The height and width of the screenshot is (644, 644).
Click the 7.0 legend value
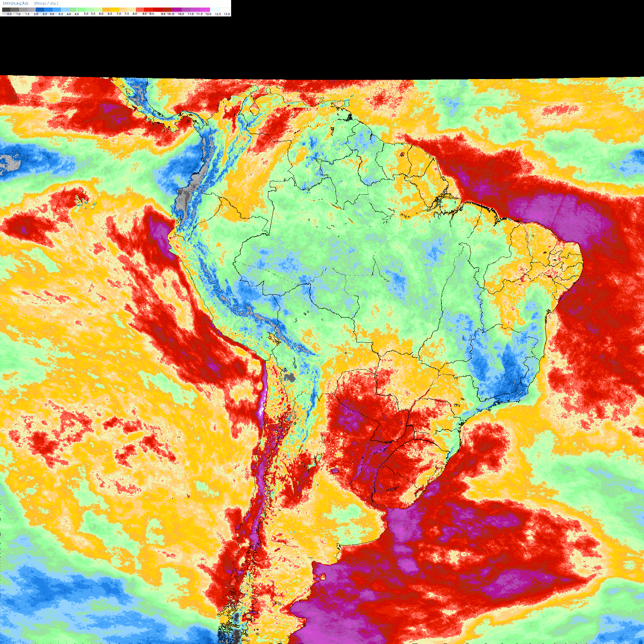pos(119,14)
